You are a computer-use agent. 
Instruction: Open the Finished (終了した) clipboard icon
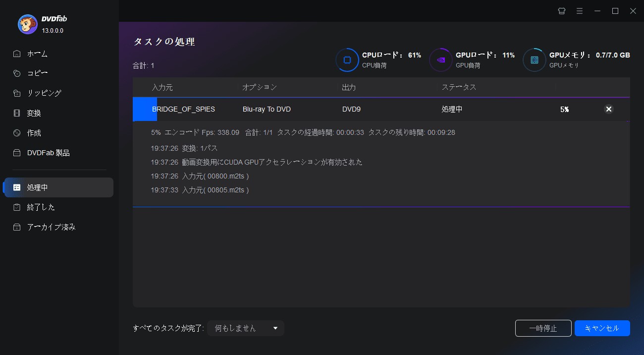17,207
